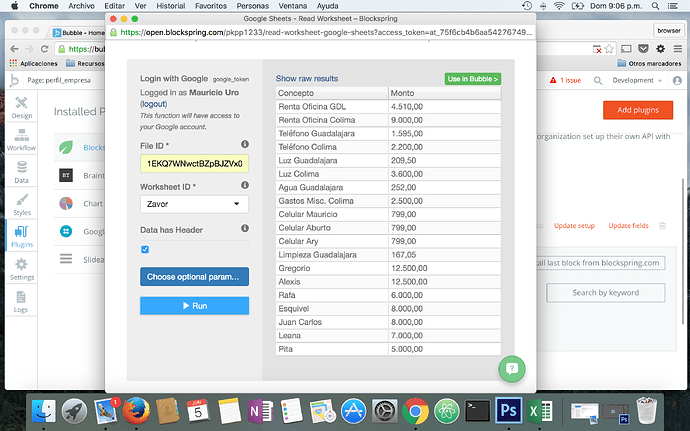The height and width of the screenshot is (431, 690).
Task: Click the Update setup link
Action: coord(574,225)
